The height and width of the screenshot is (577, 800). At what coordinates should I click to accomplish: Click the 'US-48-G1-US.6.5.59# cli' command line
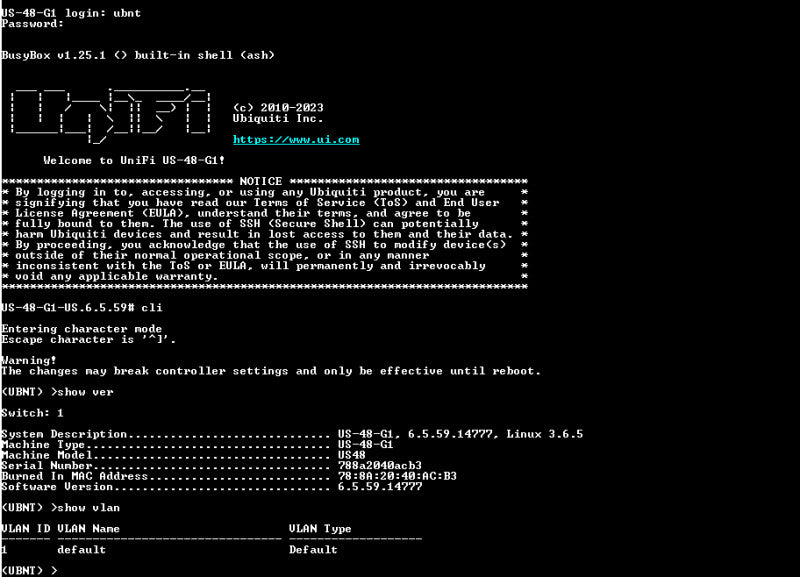pos(82,308)
